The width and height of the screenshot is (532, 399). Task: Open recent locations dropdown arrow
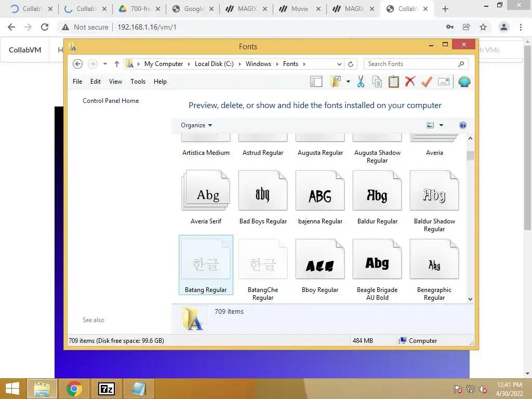[x=105, y=64]
